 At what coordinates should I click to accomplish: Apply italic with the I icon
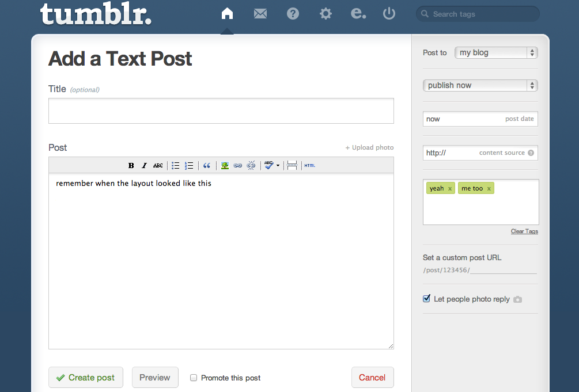tap(144, 166)
